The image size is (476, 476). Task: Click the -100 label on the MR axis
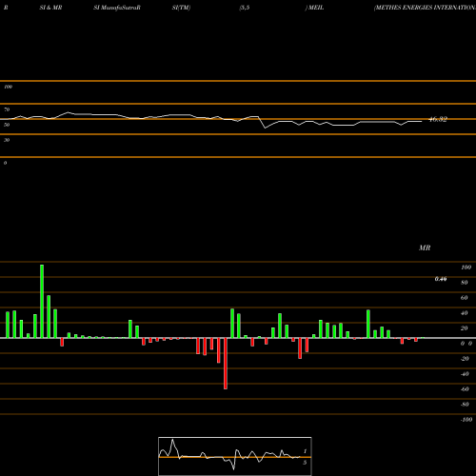point(466,420)
